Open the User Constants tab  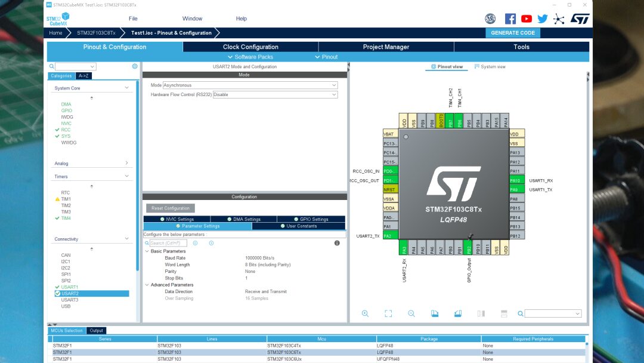click(x=299, y=226)
